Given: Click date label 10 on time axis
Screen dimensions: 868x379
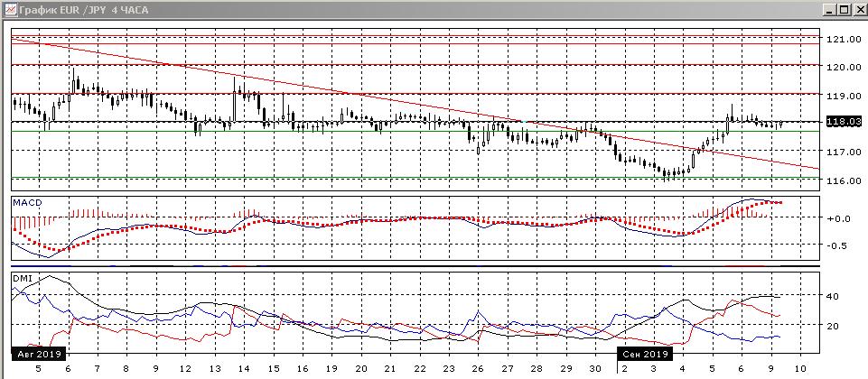Looking at the screenshot, I should (800, 368).
